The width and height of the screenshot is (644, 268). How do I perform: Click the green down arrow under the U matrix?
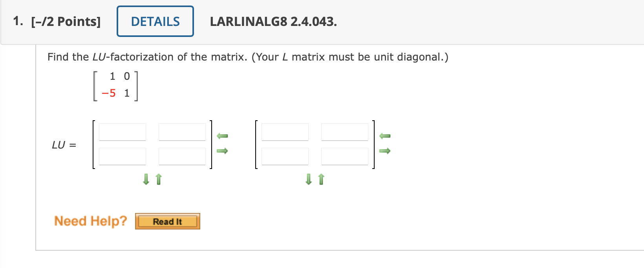click(x=308, y=180)
